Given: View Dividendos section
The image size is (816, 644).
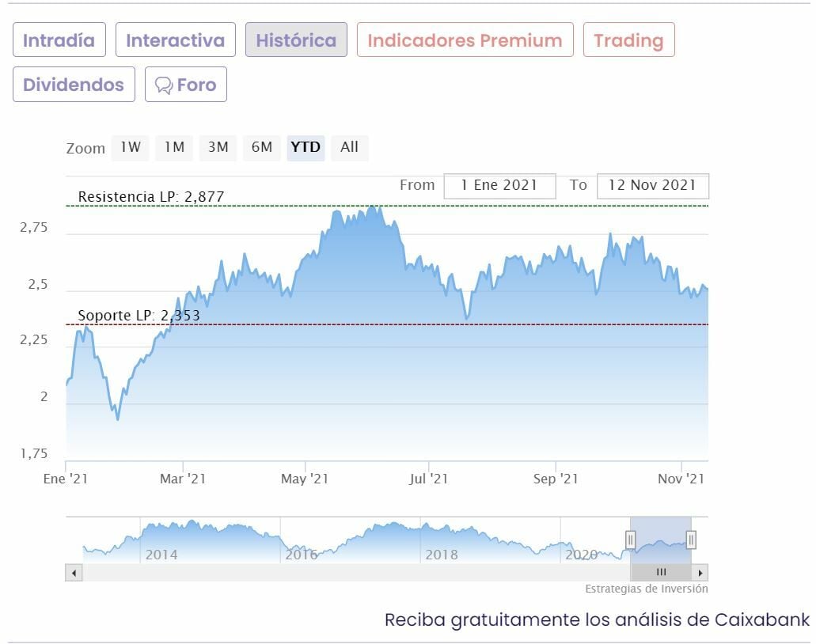Looking at the screenshot, I should [74, 85].
